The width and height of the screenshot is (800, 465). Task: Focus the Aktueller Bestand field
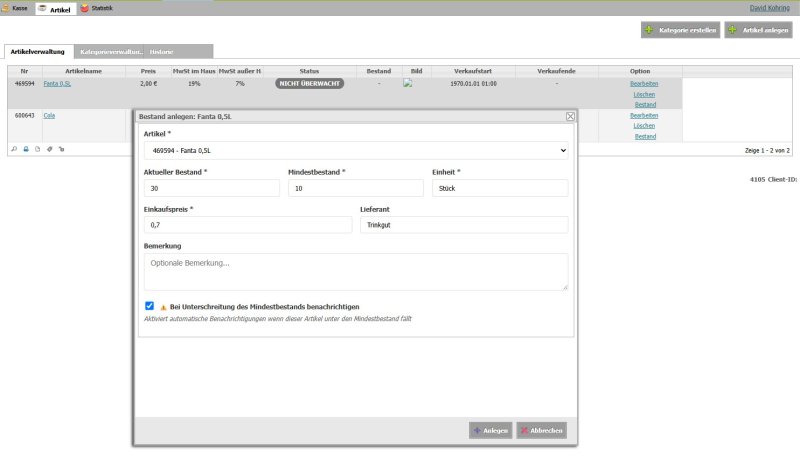212,188
